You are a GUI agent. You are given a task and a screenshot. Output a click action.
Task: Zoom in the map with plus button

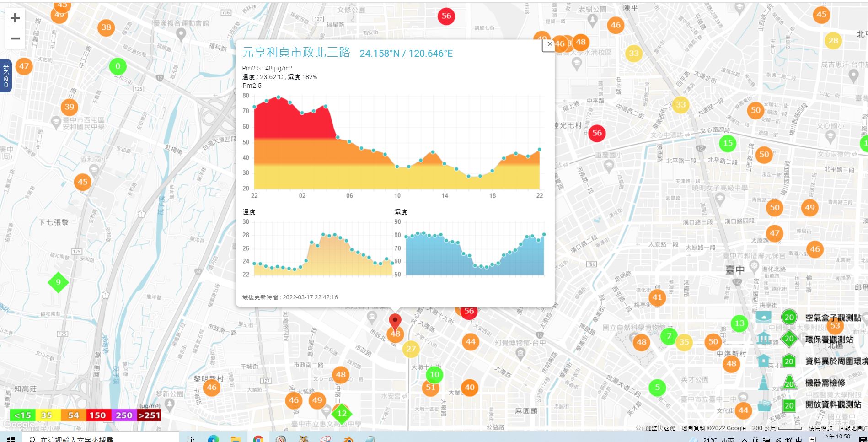coord(15,18)
